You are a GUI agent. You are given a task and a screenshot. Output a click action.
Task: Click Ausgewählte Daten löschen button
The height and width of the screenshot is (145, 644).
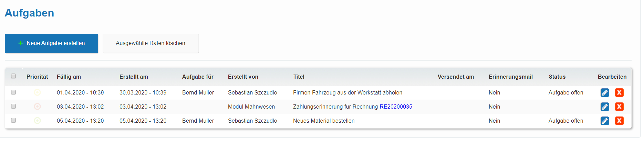150,43
